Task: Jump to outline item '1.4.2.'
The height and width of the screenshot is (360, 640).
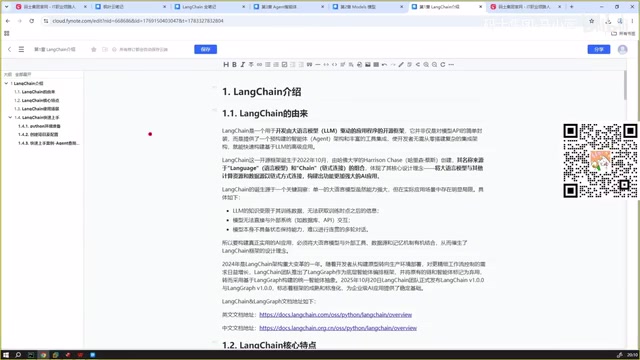Action: (x=38, y=134)
